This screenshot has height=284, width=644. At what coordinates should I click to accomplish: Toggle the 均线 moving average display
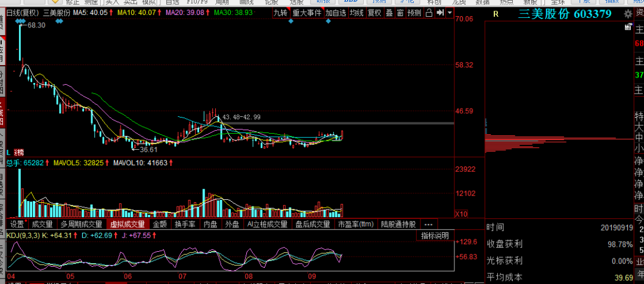coord(356,12)
